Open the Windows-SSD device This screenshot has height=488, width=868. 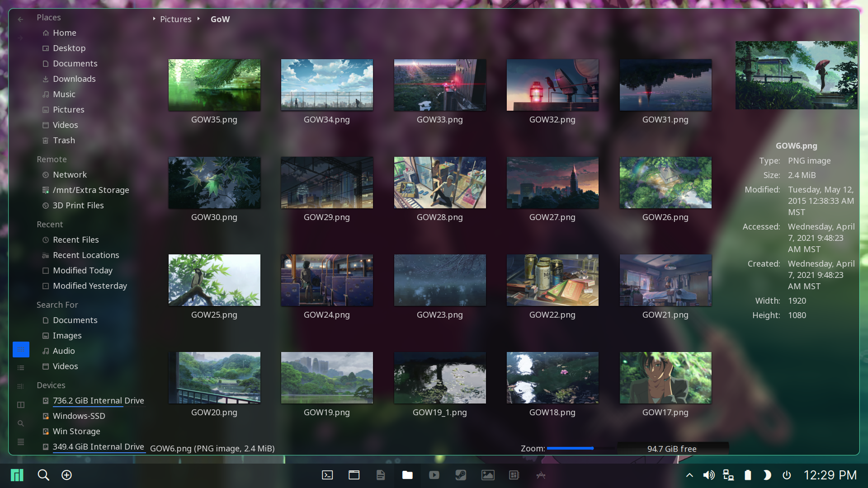tap(79, 416)
